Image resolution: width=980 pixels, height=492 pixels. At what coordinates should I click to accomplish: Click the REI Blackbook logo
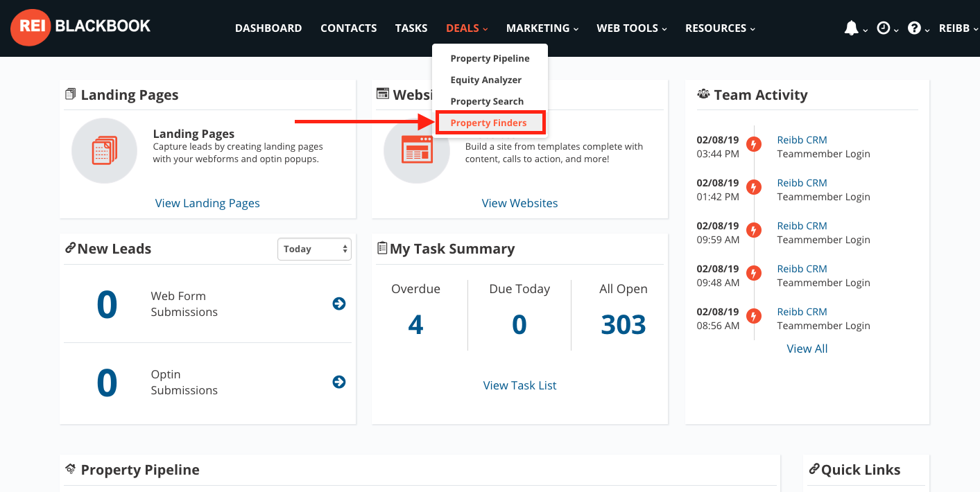pyautogui.click(x=80, y=28)
